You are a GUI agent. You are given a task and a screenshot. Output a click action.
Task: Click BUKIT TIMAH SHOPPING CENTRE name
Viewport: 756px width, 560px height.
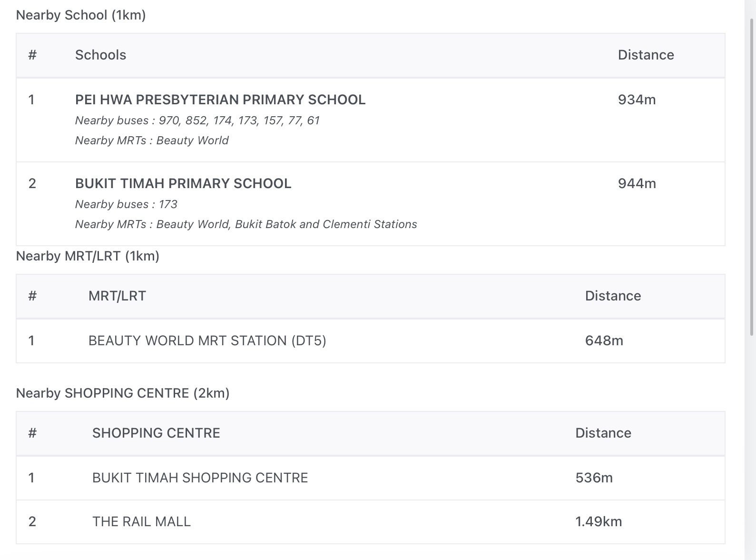pos(200,478)
